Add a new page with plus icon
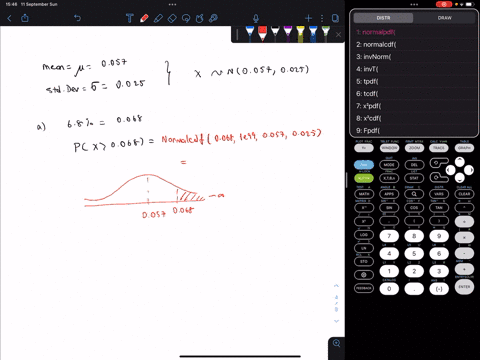Viewport: 480px width, 360px height. coord(308,18)
